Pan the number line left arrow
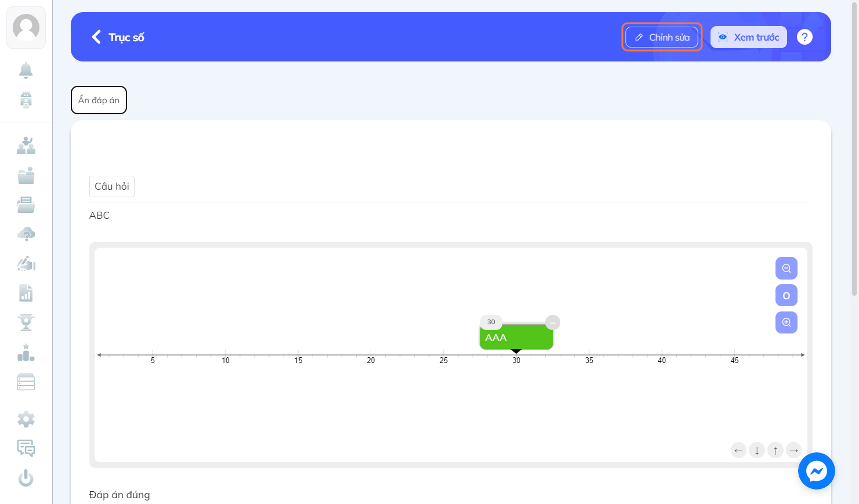 click(738, 450)
